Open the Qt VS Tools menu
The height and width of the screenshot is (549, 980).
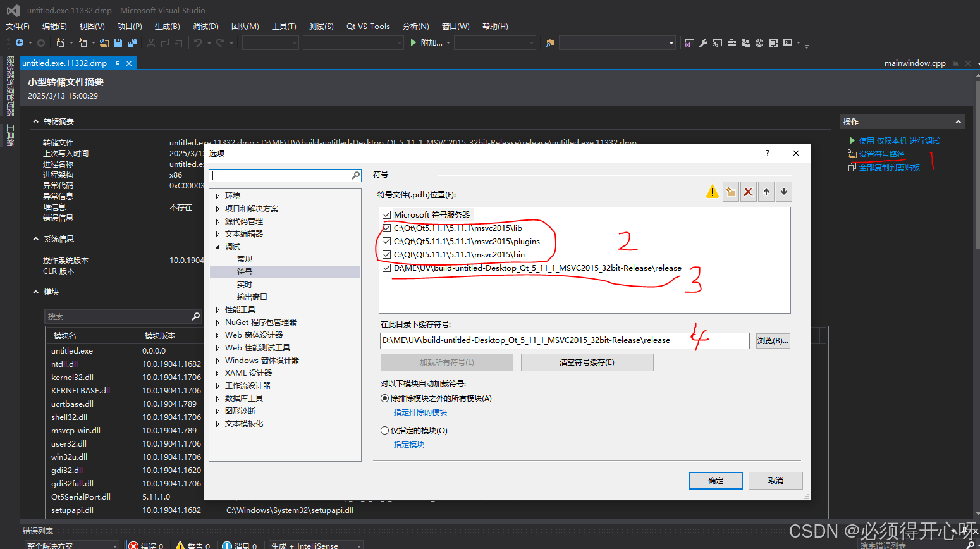[368, 27]
